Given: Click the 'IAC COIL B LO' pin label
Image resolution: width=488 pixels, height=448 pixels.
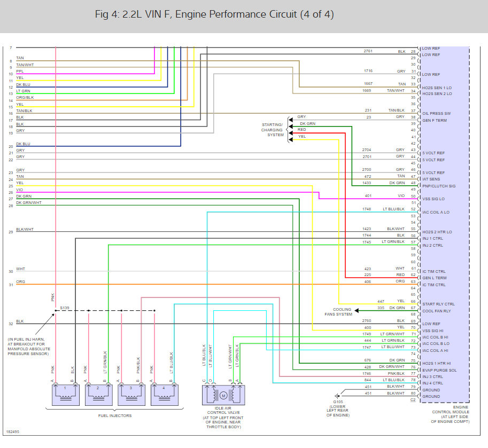Looking at the screenshot, I should pos(436,343).
